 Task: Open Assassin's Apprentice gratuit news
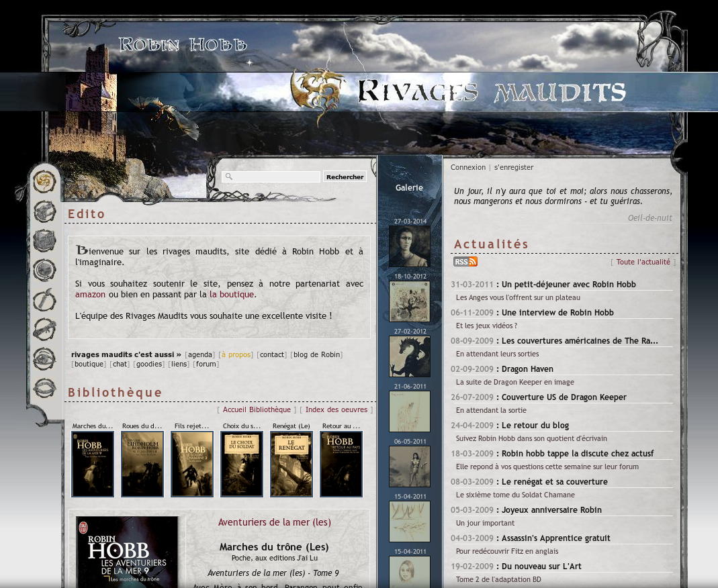pos(556,538)
